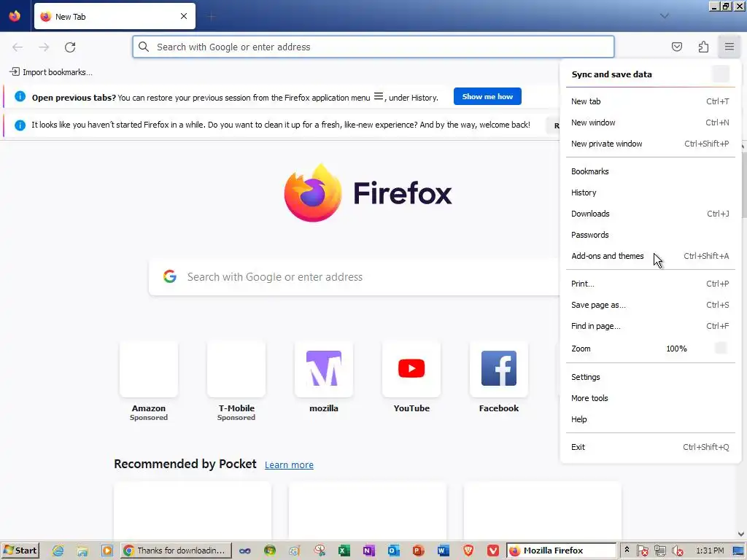Select Find in page... menu item
Screen dimensions: 747x560
(x=650, y=326)
